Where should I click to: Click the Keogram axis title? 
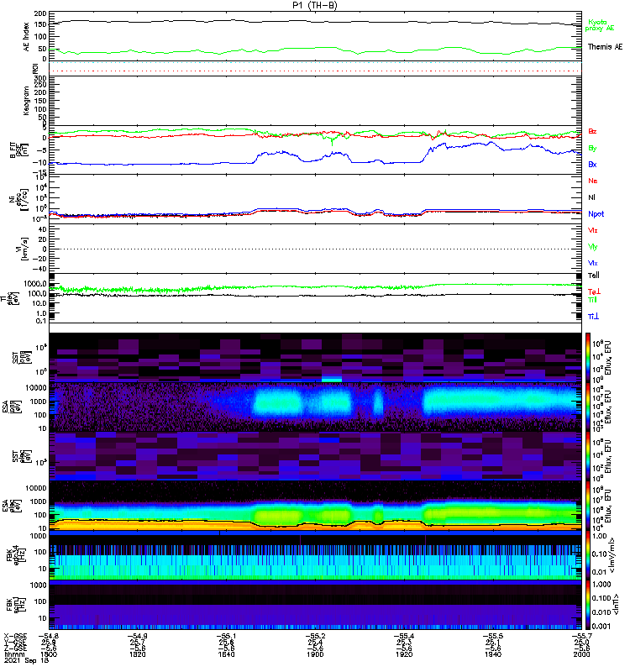27,101
